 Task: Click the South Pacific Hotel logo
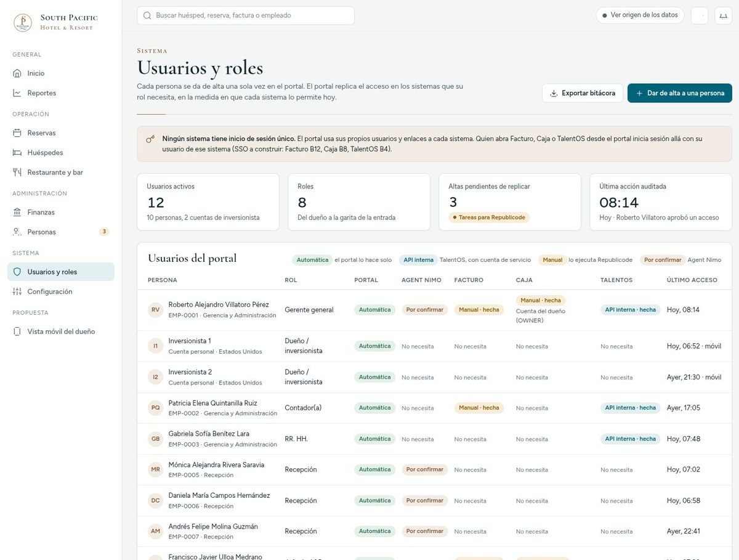click(x=23, y=23)
